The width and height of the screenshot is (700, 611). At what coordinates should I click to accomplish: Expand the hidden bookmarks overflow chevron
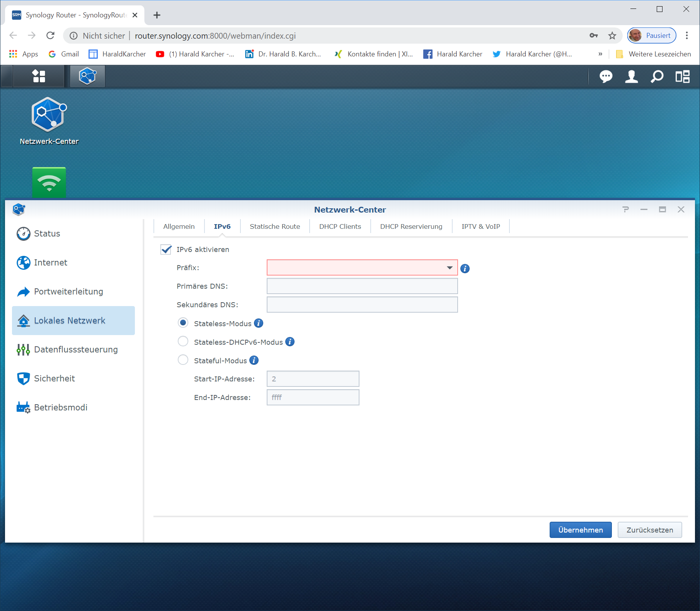point(600,54)
